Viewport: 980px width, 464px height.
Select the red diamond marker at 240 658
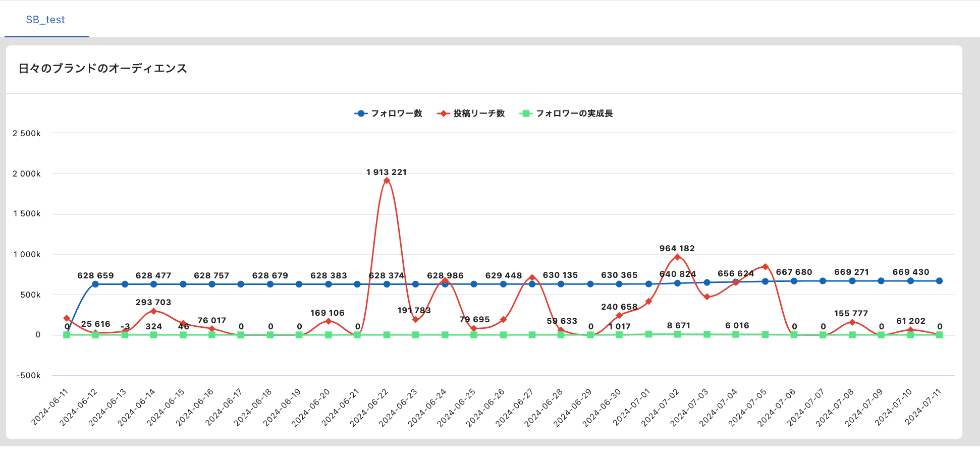619,316
